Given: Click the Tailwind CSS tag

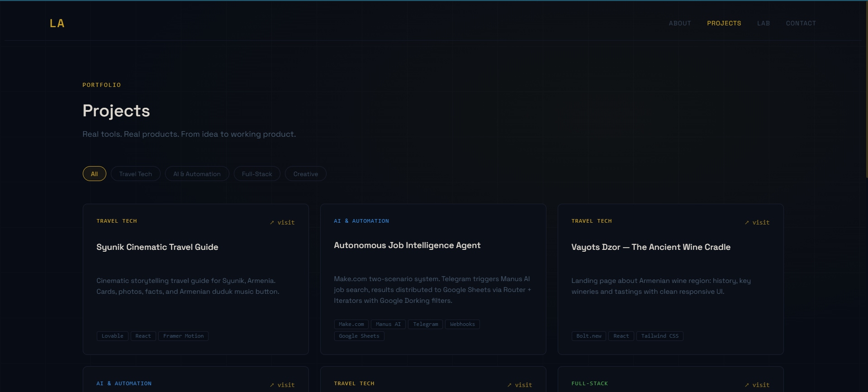Looking at the screenshot, I should [x=660, y=336].
